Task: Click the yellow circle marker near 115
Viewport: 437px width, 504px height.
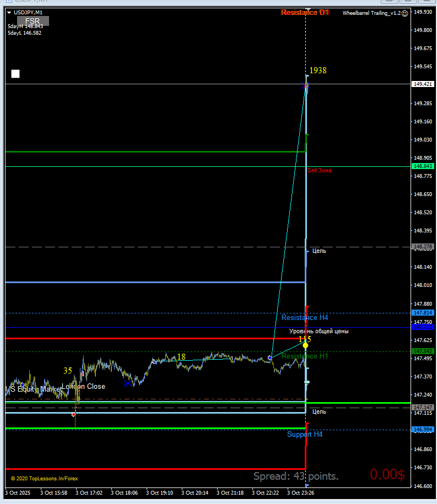Action: pos(305,345)
